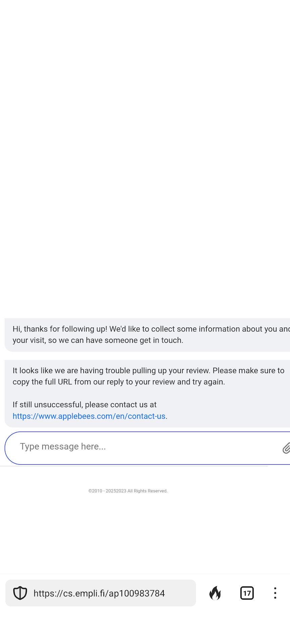This screenshot has width=290, height=644.
Task: Expand more options with vertical dots
Action: click(275, 593)
